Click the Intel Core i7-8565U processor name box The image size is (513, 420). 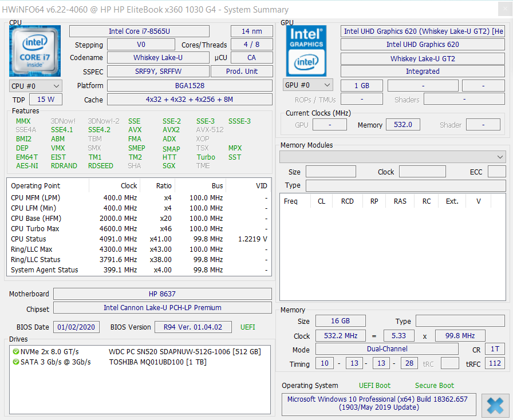coord(139,31)
